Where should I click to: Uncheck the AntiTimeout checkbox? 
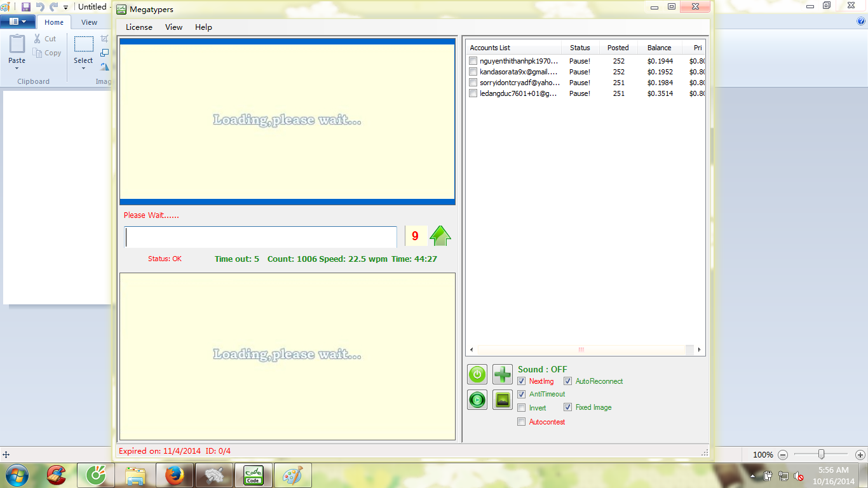(522, 394)
